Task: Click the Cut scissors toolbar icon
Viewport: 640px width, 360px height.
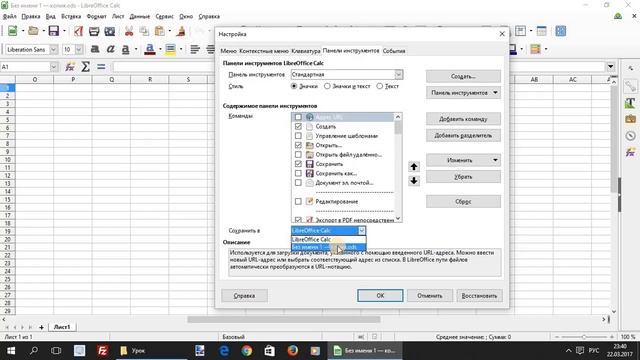Action: tap(129, 31)
